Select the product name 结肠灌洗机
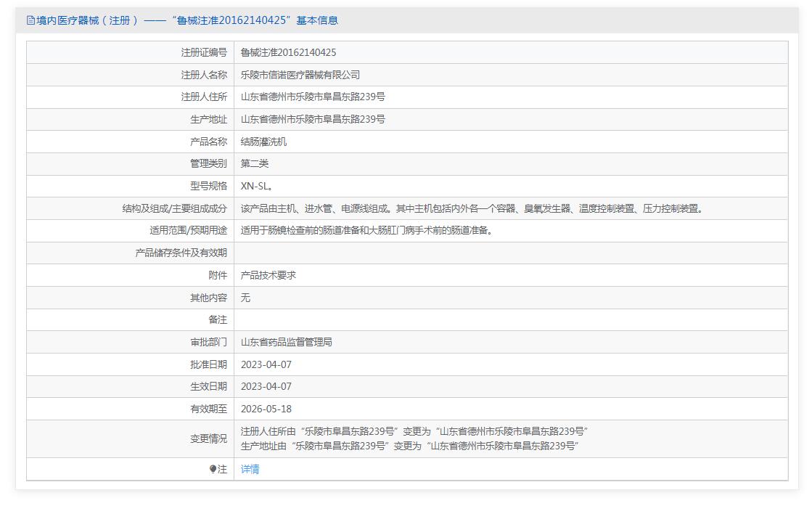 coord(263,142)
